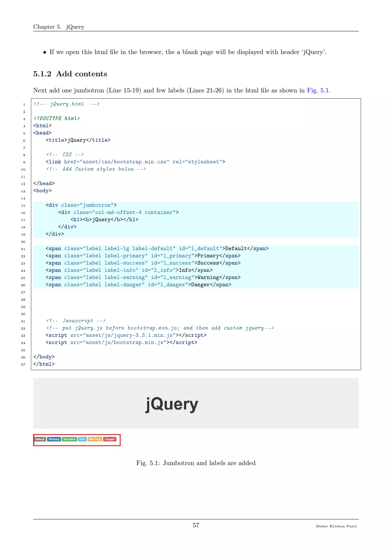
Task: Click the '<div class="jumbotron">' code line
Action: pyautogui.click(x=81, y=205)
